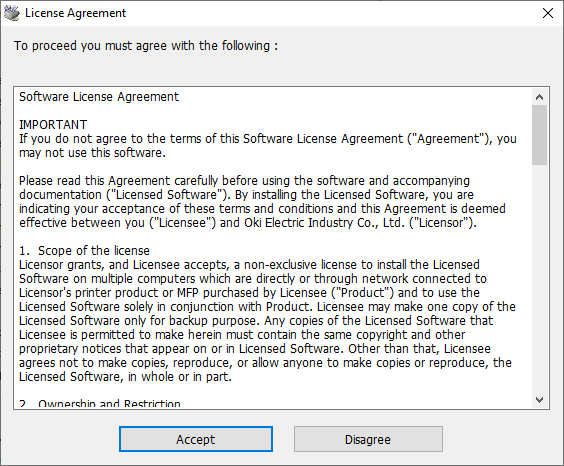This screenshot has width=564, height=466.
Task: Click the License Agreement title bar text
Action: pos(76,13)
